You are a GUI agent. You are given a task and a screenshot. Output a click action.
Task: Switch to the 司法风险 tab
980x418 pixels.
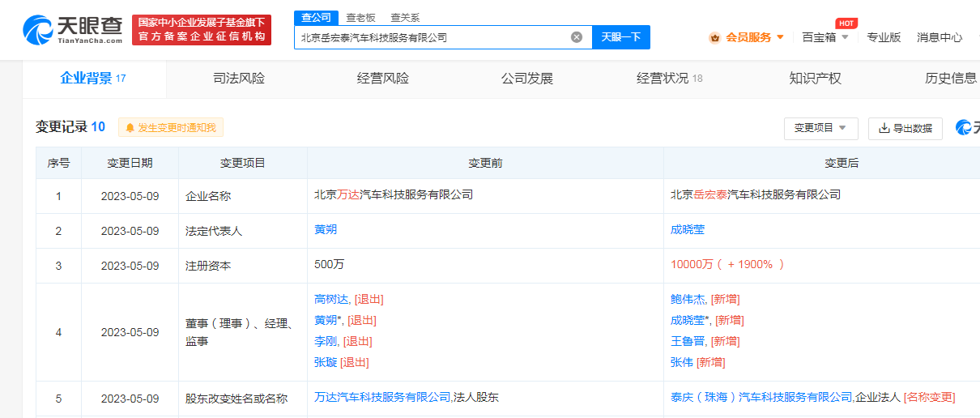point(239,79)
